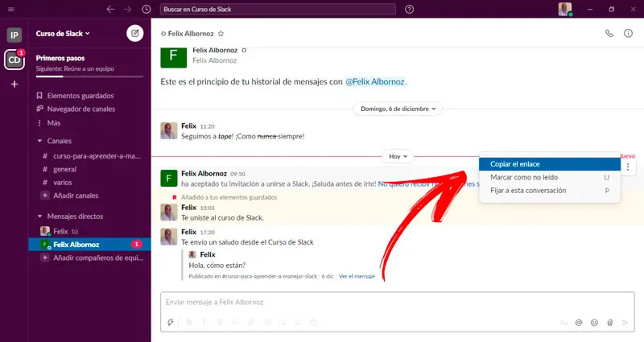644x342 pixels.
Task: Click Ver el mensaje link
Action: tap(357, 276)
